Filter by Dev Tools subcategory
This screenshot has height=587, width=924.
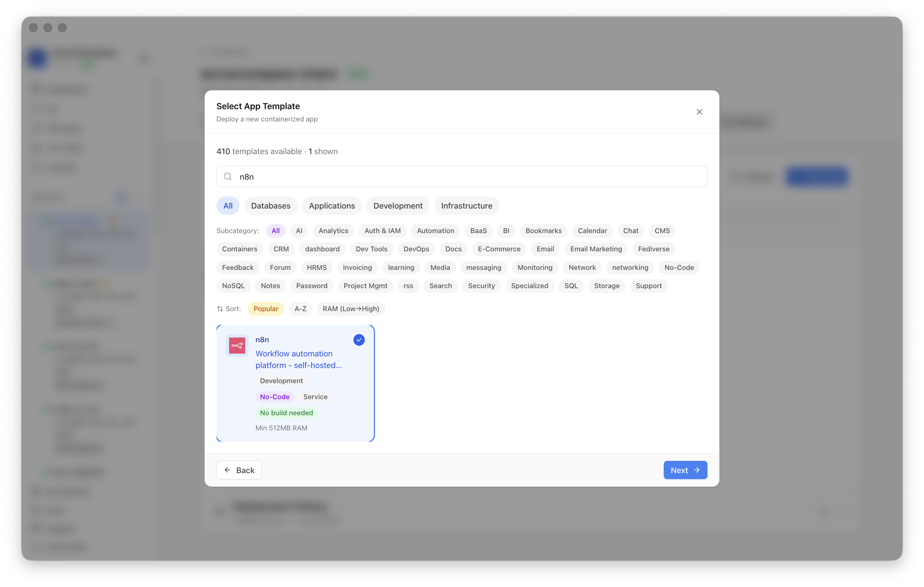point(371,249)
